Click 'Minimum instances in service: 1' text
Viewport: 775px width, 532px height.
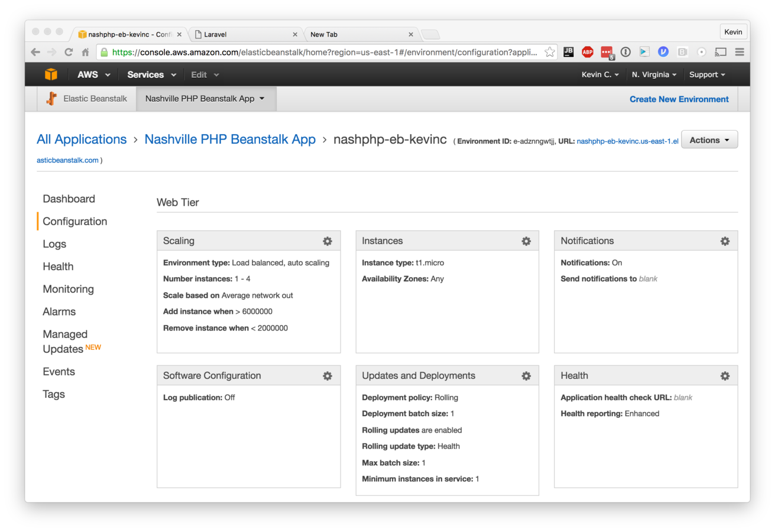tap(420, 478)
